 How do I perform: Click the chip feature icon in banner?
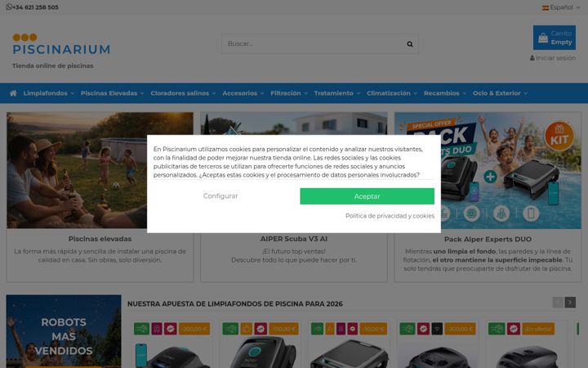[472, 213]
